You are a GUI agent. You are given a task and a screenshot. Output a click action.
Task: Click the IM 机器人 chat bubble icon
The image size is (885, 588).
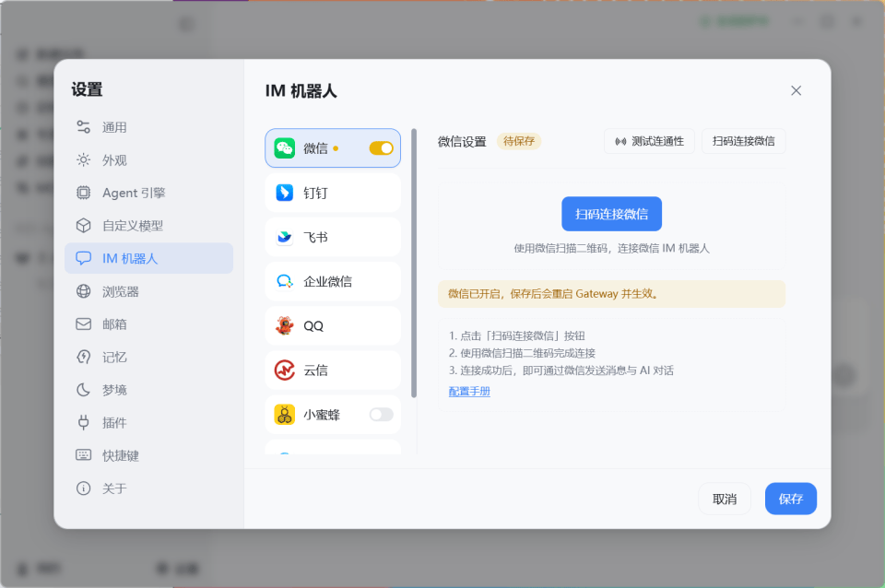click(84, 258)
